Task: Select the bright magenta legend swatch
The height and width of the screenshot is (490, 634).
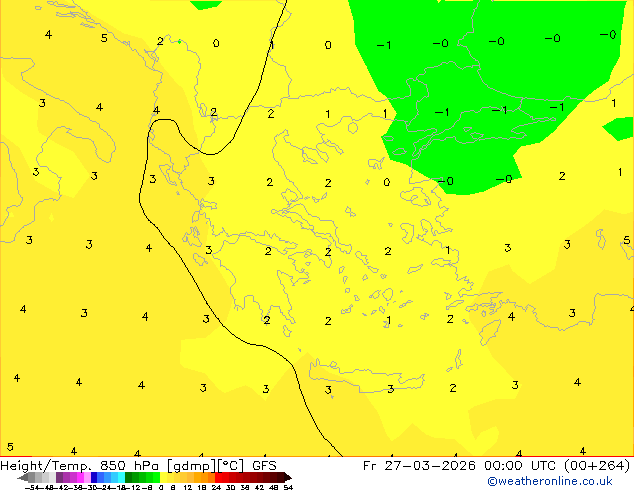Action: [x=80, y=477]
